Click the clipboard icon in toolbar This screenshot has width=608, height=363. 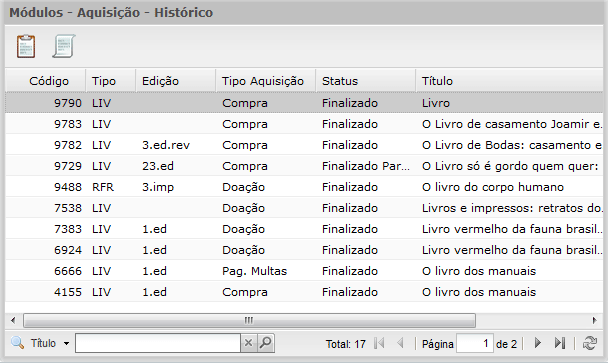click(x=26, y=47)
